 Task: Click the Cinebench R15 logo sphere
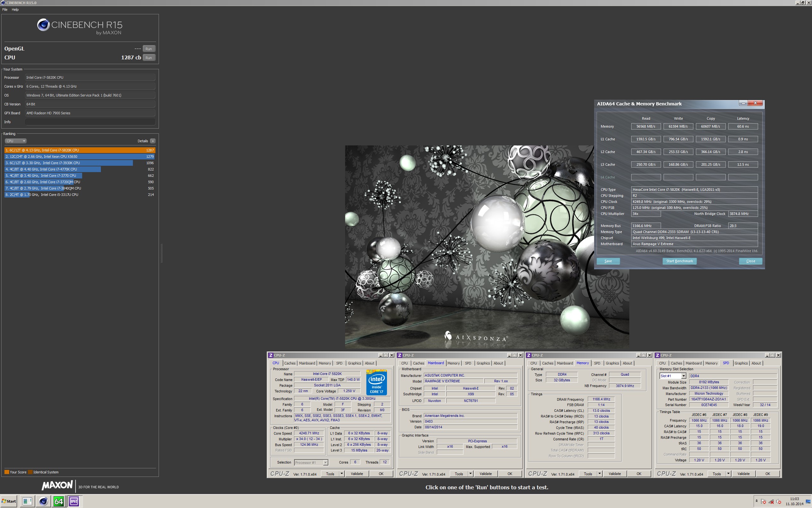[43, 25]
